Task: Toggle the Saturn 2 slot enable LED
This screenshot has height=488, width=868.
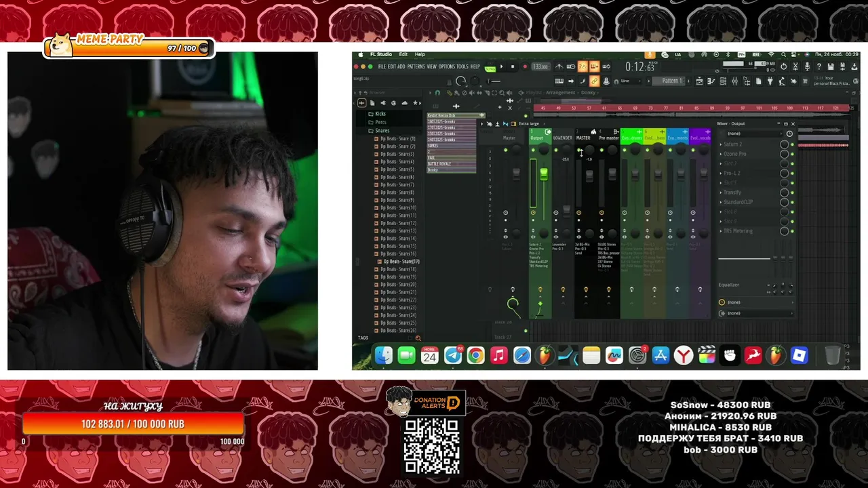Action: click(x=792, y=144)
